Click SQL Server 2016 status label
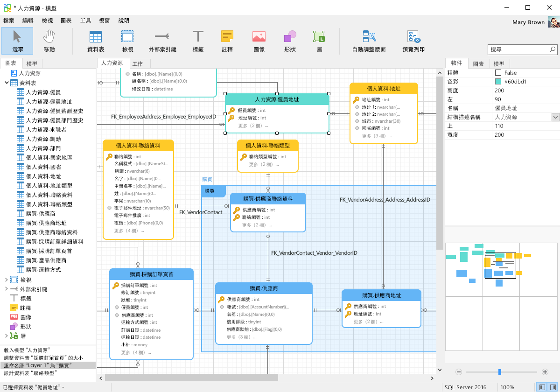This screenshot has width=560, height=392. (465, 387)
